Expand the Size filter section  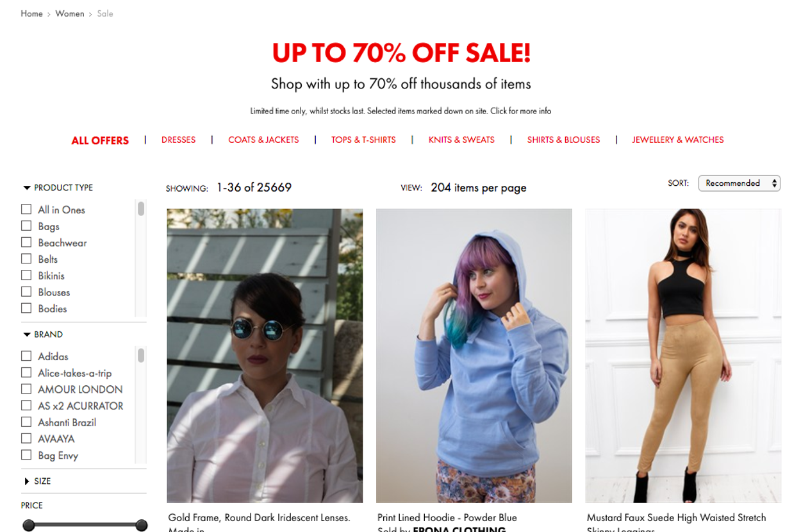(x=27, y=481)
